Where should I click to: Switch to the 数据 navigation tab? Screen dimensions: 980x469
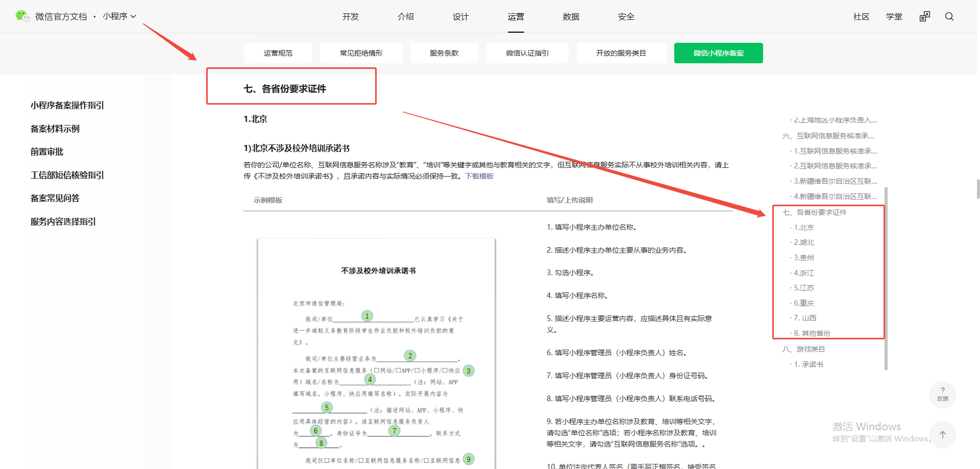(x=571, y=16)
